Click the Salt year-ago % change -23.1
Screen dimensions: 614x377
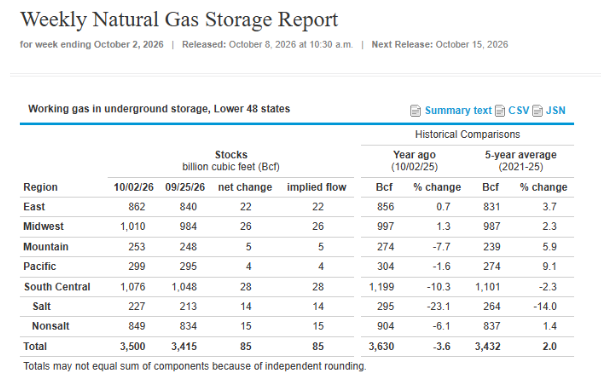[439, 306]
